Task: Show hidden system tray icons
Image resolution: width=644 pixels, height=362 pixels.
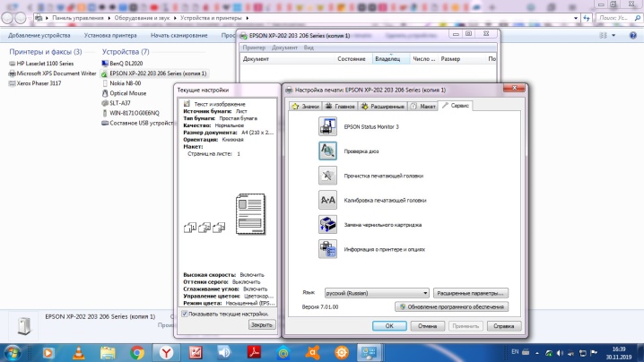Action: (x=537, y=353)
